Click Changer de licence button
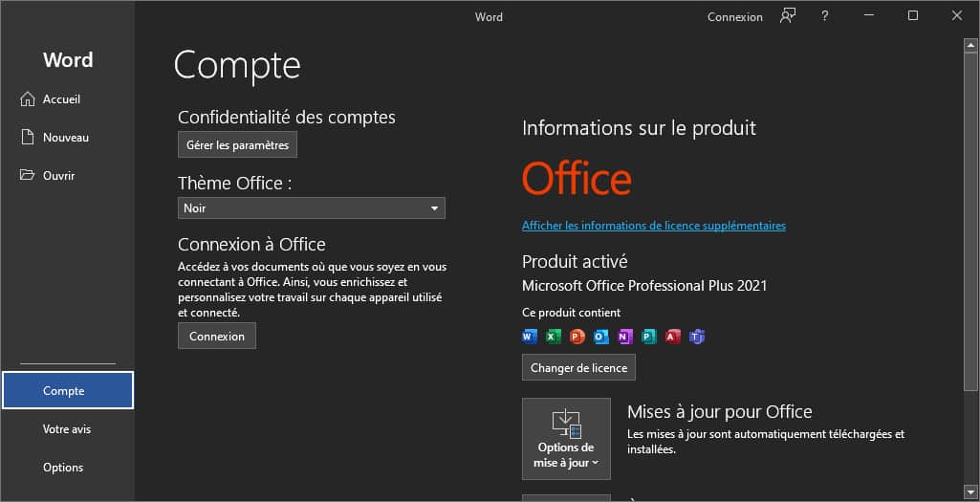The width and height of the screenshot is (980, 502). pyautogui.click(x=578, y=367)
